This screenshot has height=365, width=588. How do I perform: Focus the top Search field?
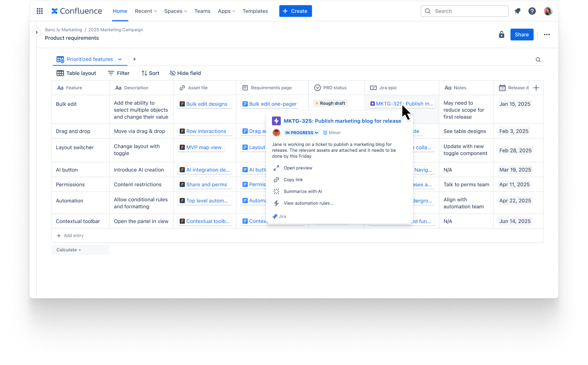click(x=465, y=11)
